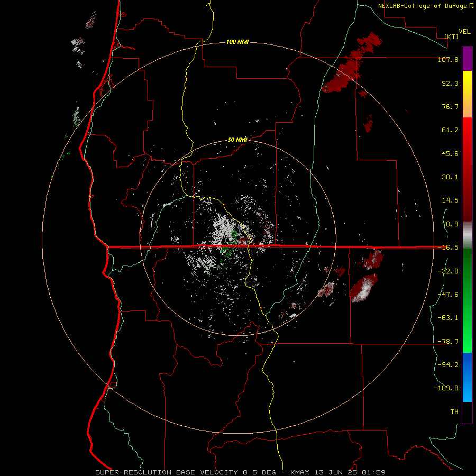Click the KMAX station identifier in caption
The image size is (476, 476).
(300, 472)
